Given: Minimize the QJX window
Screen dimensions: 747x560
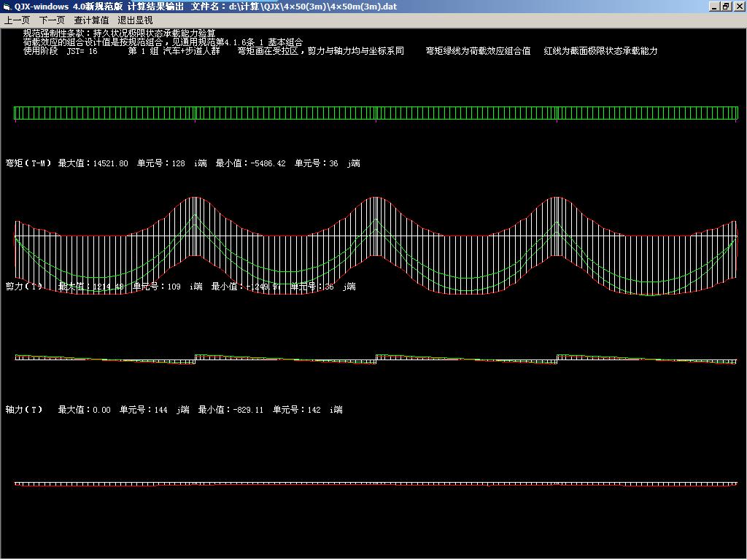Looking at the screenshot, I should [x=714, y=6].
